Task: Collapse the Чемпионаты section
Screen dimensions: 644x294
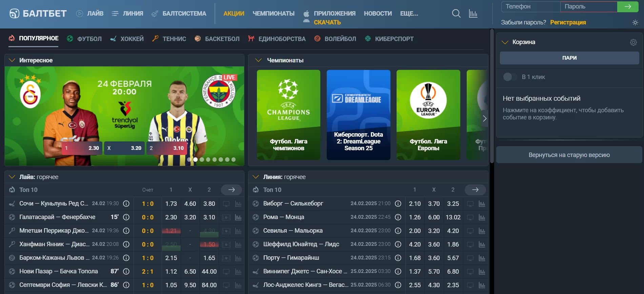Action: click(x=258, y=60)
